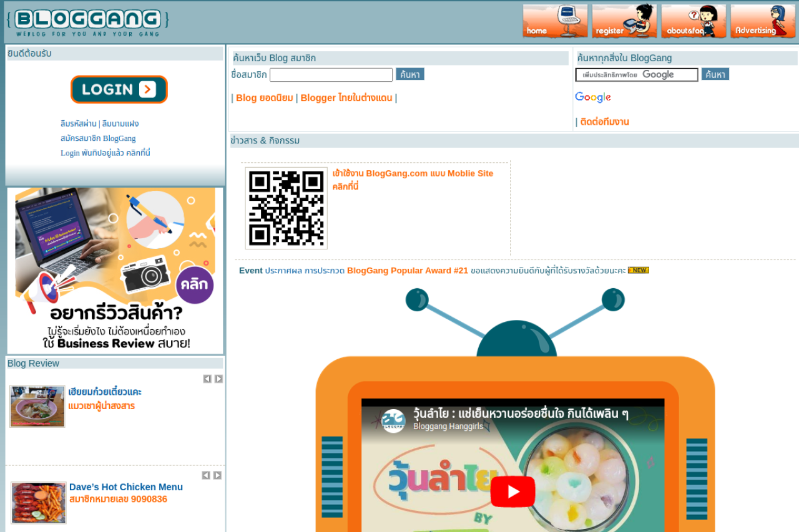Focus the Google custom search field
Image resolution: width=799 pixels, height=532 pixels.
pos(637,75)
